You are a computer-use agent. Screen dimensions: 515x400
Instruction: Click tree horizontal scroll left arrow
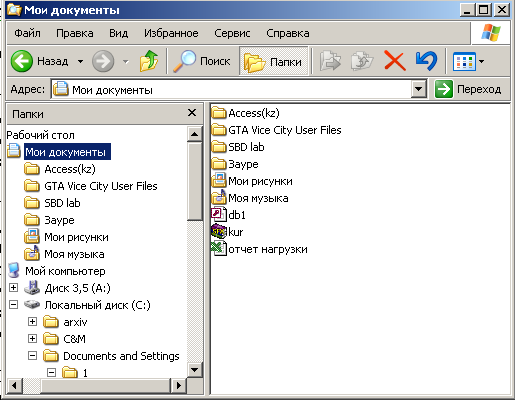(x=14, y=386)
